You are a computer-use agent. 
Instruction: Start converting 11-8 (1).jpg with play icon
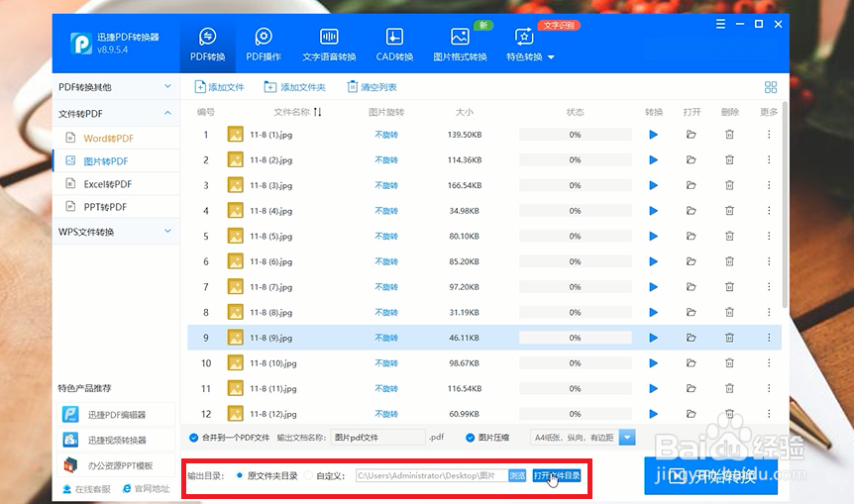click(654, 135)
